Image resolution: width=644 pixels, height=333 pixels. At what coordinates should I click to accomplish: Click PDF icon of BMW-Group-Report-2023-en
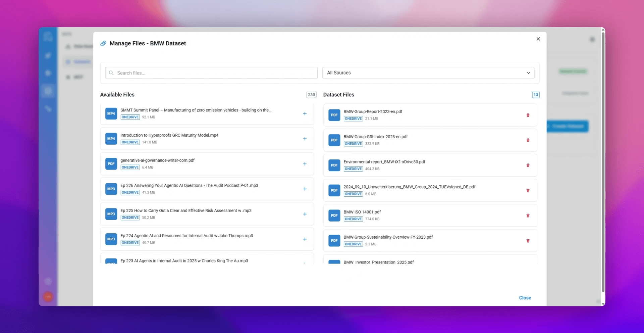(334, 115)
